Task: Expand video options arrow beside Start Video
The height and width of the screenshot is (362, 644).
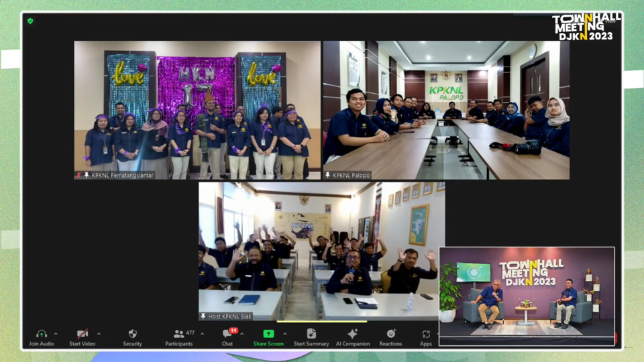Action: [99, 333]
